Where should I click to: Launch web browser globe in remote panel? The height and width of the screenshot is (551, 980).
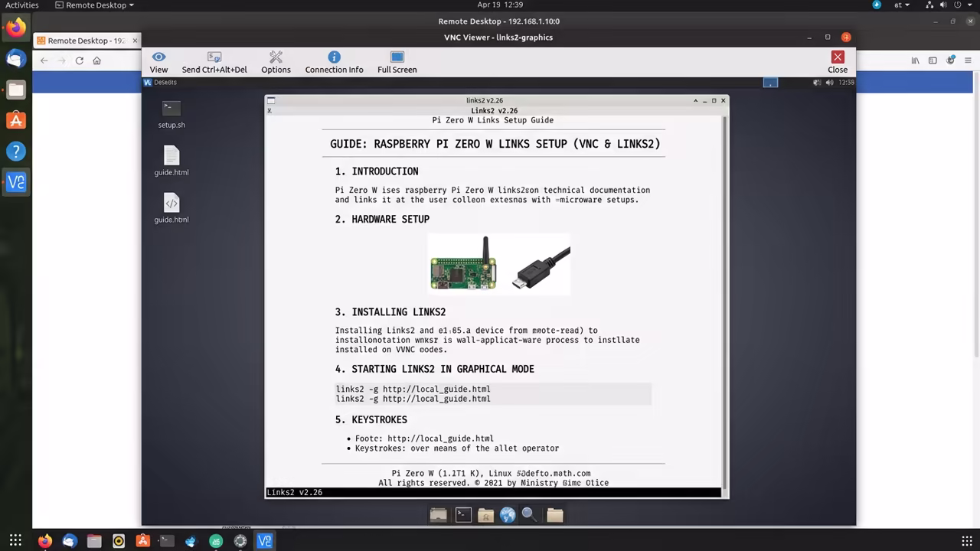(508, 515)
